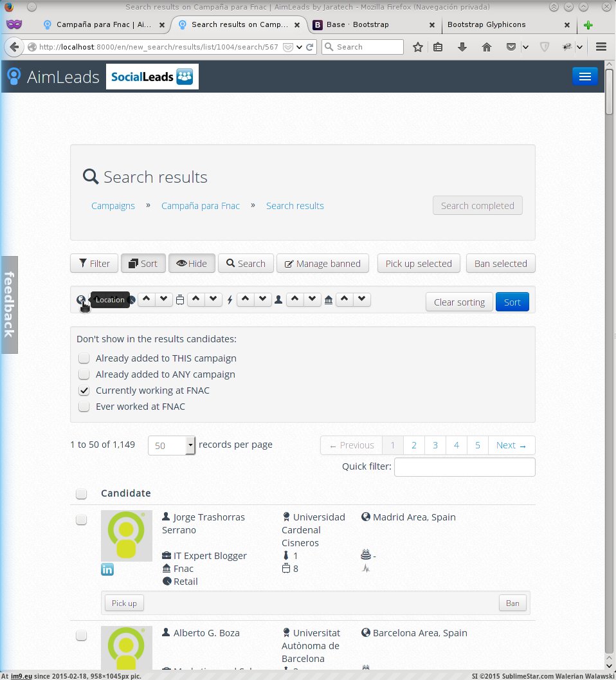Check 'Ever worked at FNAC' option
The width and height of the screenshot is (616, 680).
84,407
